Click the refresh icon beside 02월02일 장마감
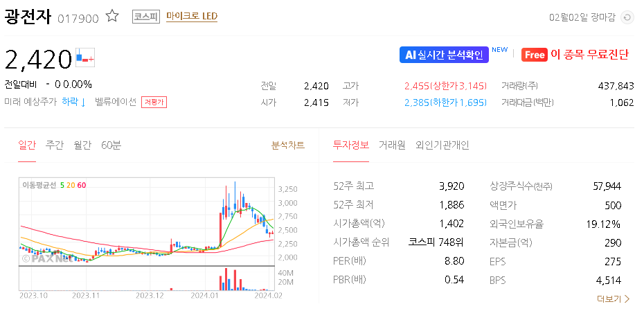 (x=627, y=18)
